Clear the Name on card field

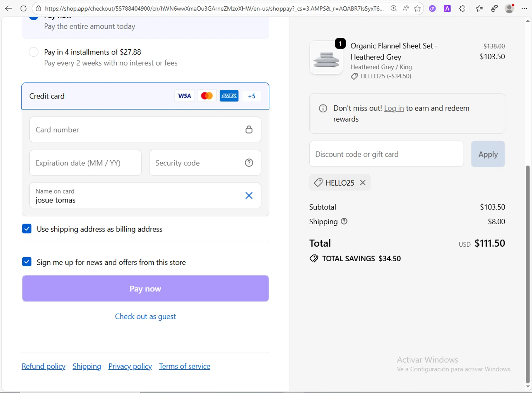[x=249, y=196]
